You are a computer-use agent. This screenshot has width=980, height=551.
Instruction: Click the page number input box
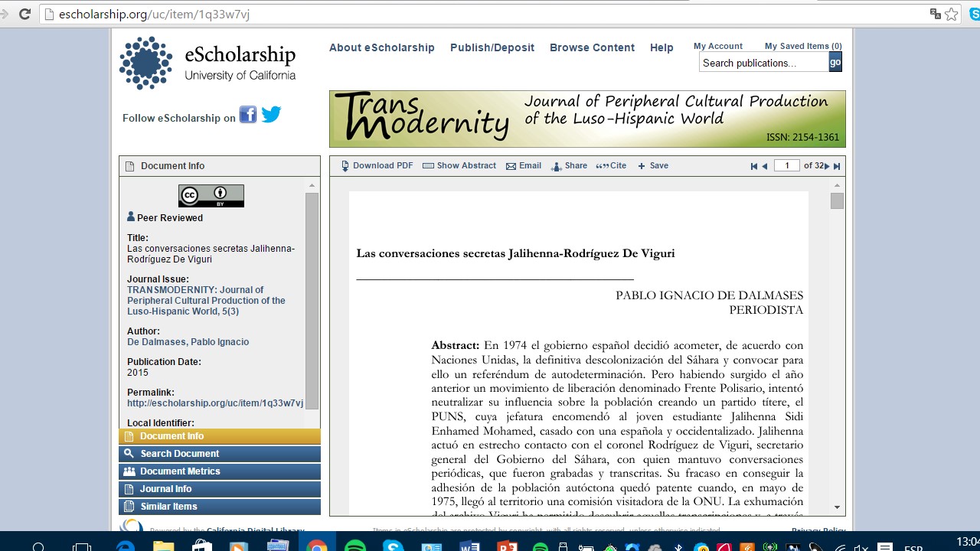(x=786, y=166)
